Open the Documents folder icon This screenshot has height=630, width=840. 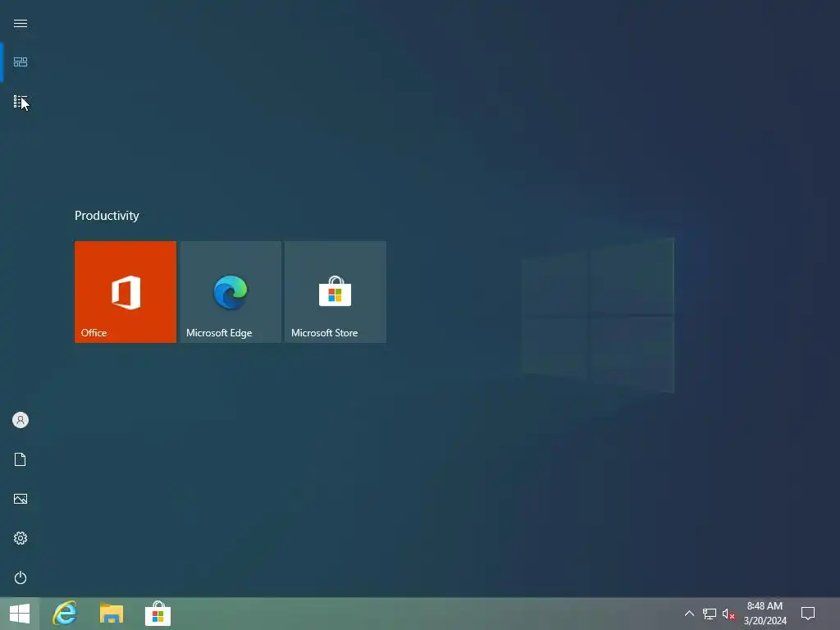tap(21, 459)
